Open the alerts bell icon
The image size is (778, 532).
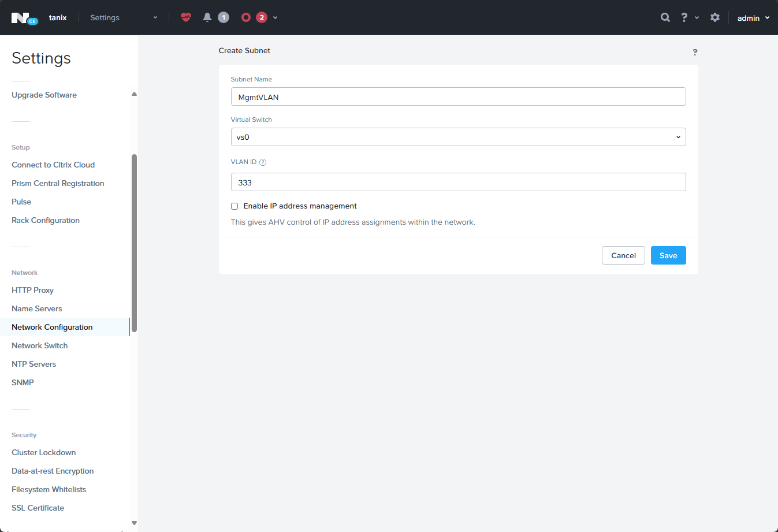point(207,17)
